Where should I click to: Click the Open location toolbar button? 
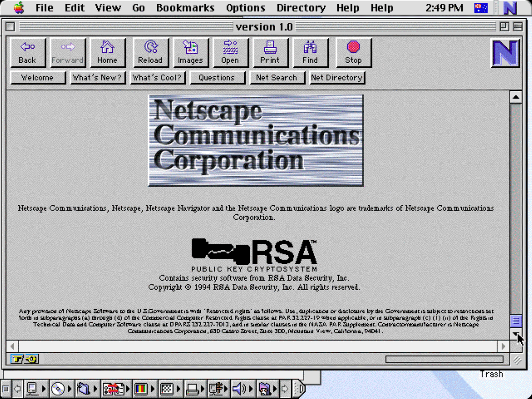click(230, 52)
